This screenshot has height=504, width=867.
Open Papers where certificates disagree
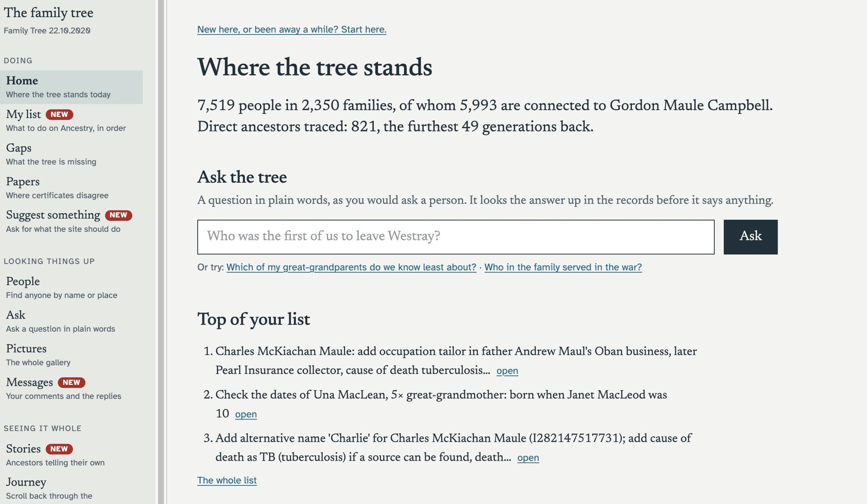click(x=71, y=188)
